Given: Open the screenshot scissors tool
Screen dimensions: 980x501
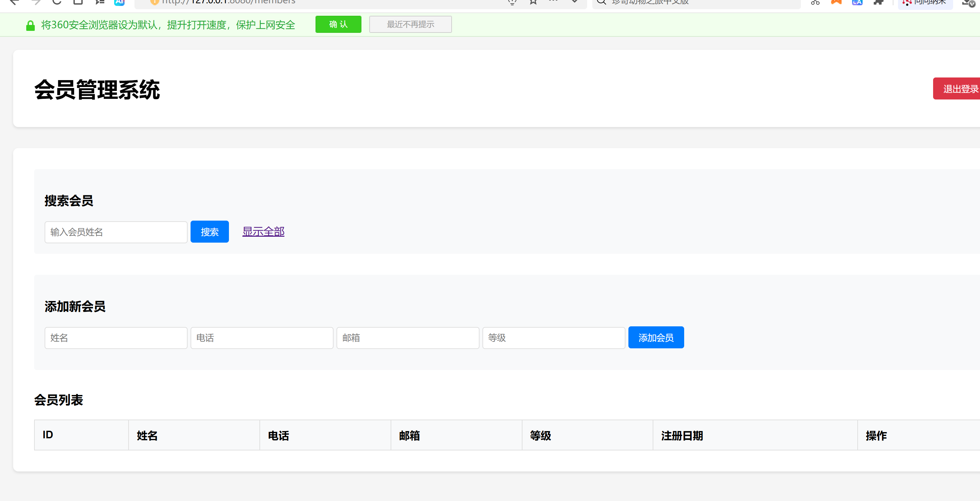Looking at the screenshot, I should click(x=816, y=3).
